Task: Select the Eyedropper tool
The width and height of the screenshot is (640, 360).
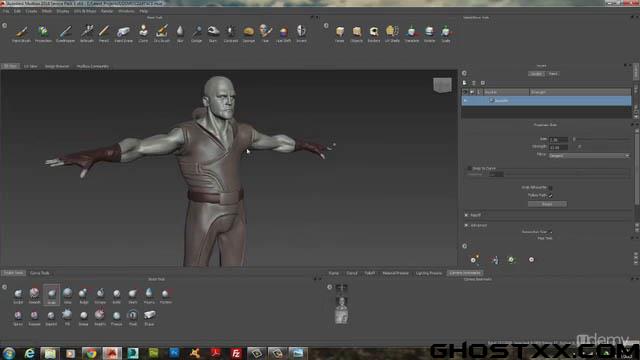Action: pos(65,33)
